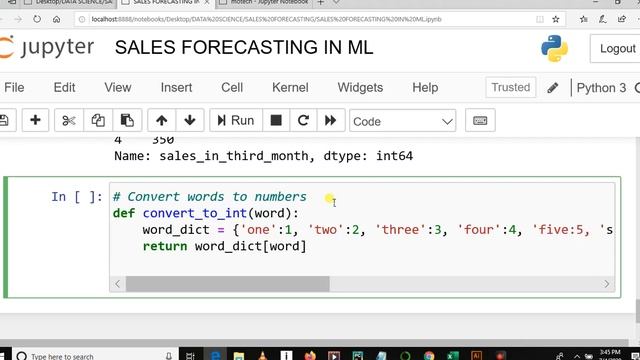Open the Edit menu
This screenshot has width=640, height=360.
(x=64, y=87)
